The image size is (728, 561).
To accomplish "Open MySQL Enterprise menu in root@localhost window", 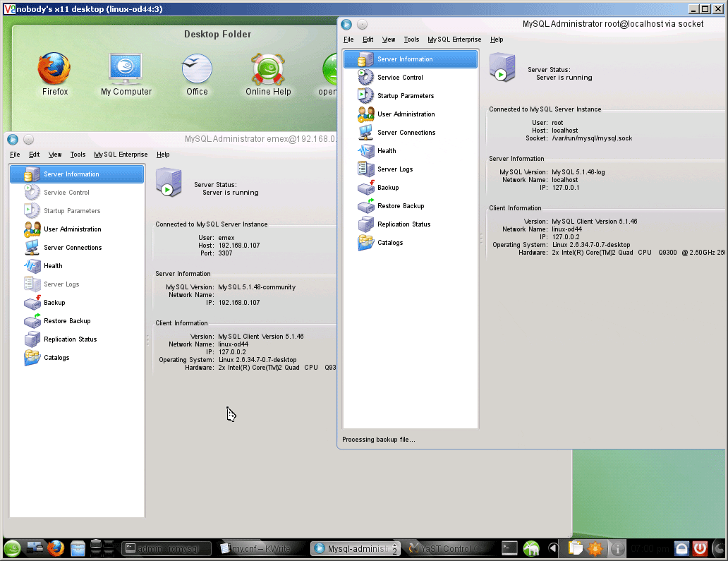I will (454, 40).
